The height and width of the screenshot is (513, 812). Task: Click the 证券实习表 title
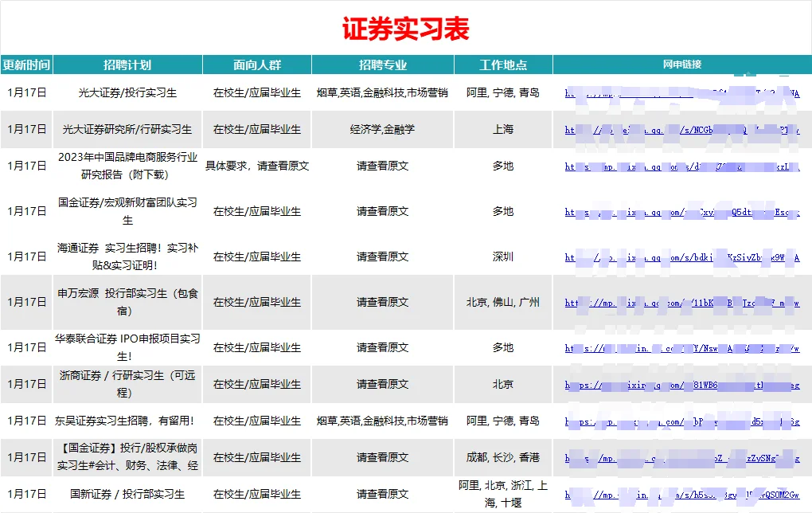[405, 29]
